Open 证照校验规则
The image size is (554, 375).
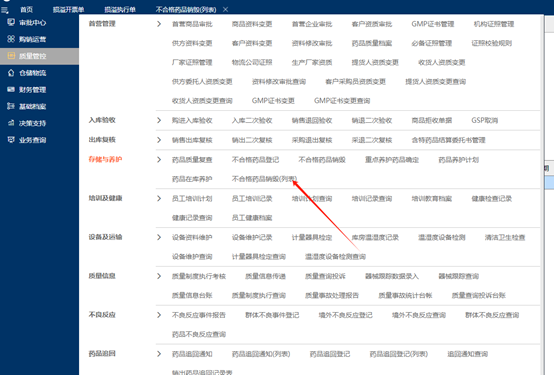point(492,43)
